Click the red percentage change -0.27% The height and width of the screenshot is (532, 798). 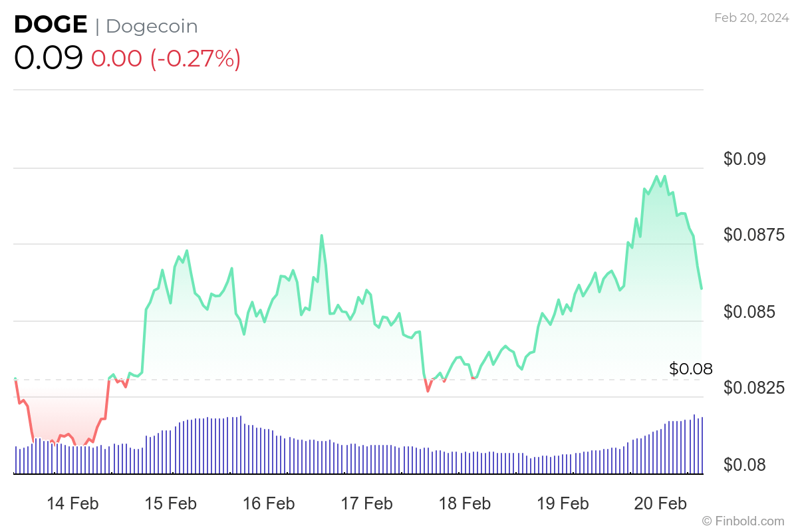pyautogui.click(x=194, y=59)
